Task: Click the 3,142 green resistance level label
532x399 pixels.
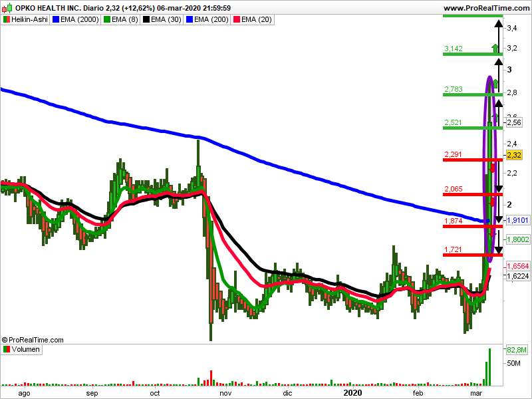Action: (x=454, y=49)
